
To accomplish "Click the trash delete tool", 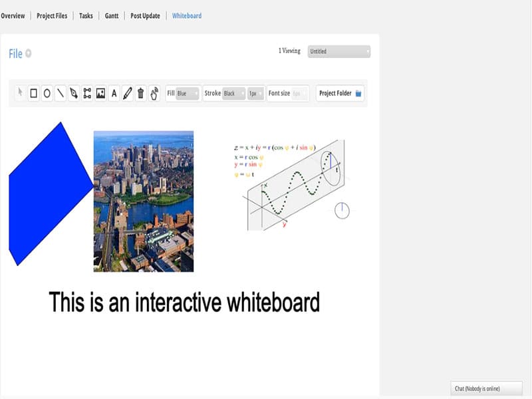I will click(x=140, y=93).
